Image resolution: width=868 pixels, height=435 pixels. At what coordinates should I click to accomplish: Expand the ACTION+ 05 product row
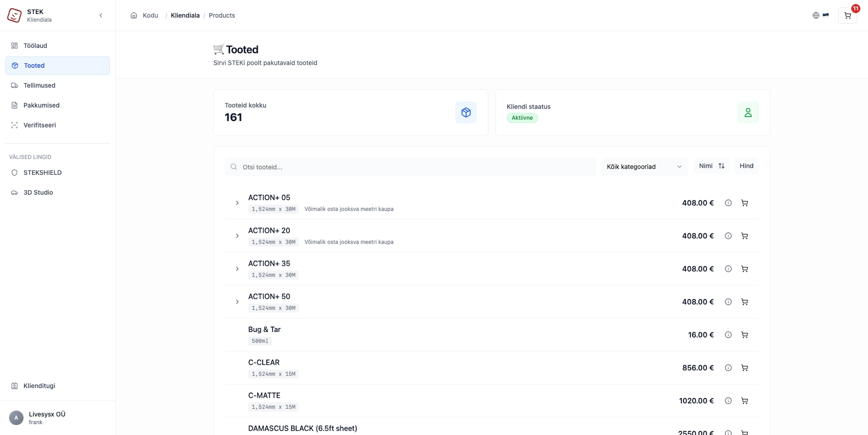pyautogui.click(x=237, y=203)
